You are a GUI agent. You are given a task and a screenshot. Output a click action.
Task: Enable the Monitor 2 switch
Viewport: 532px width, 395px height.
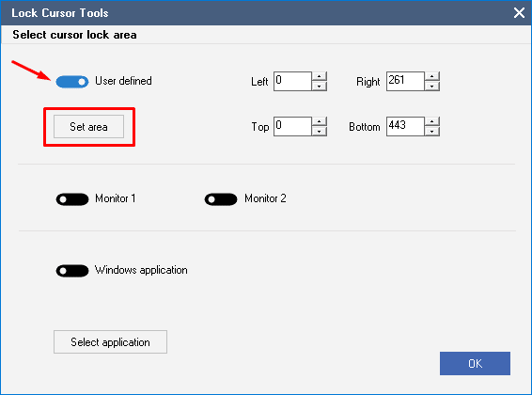pos(221,199)
